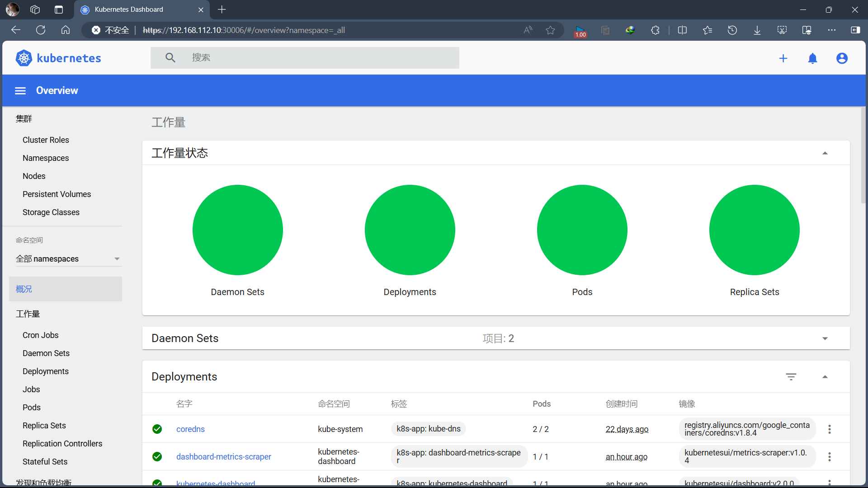The image size is (868, 488).
Task: Open Cron Jobs in sidebar
Action: [40, 335]
